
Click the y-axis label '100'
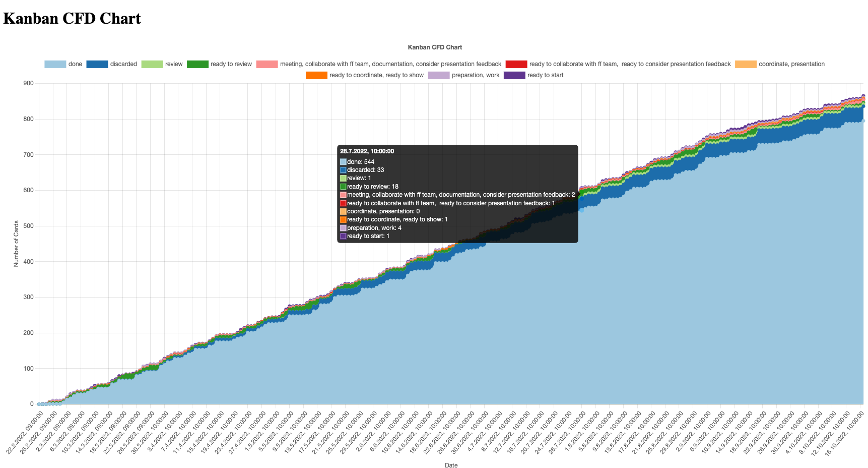[x=28, y=369]
